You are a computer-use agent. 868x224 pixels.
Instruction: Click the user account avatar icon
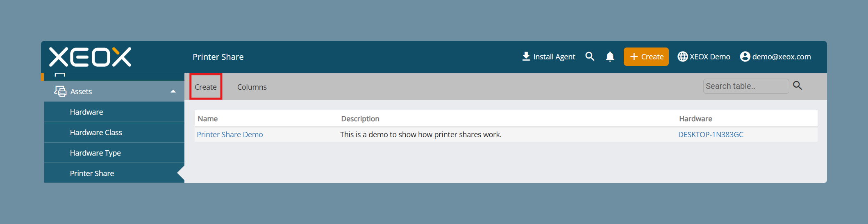click(745, 57)
